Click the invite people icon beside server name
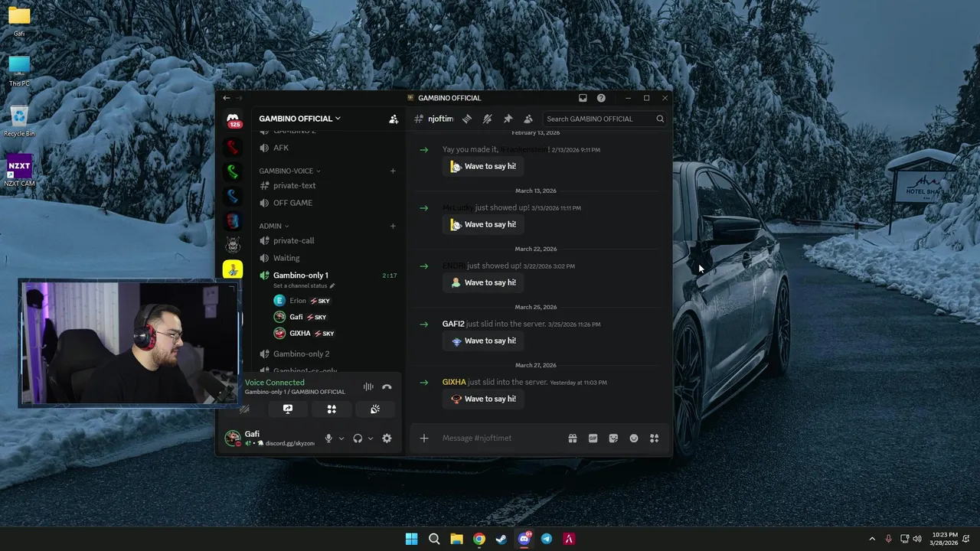 [394, 119]
